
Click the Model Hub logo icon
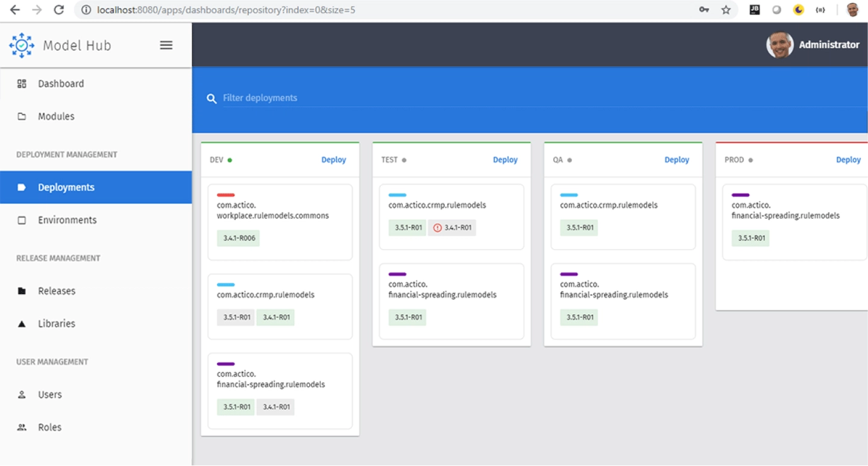pos(21,45)
